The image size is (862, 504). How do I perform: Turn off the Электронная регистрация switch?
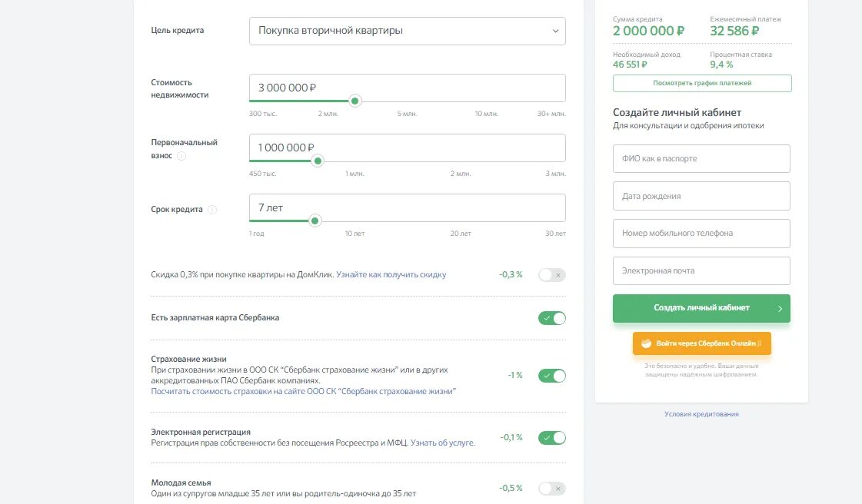point(552,438)
